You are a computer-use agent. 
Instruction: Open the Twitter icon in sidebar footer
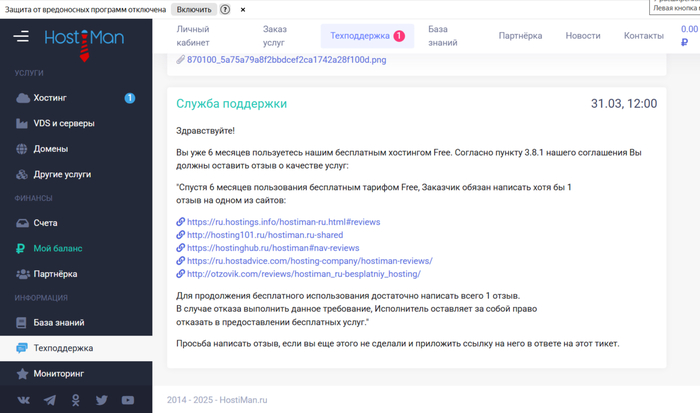tap(102, 400)
